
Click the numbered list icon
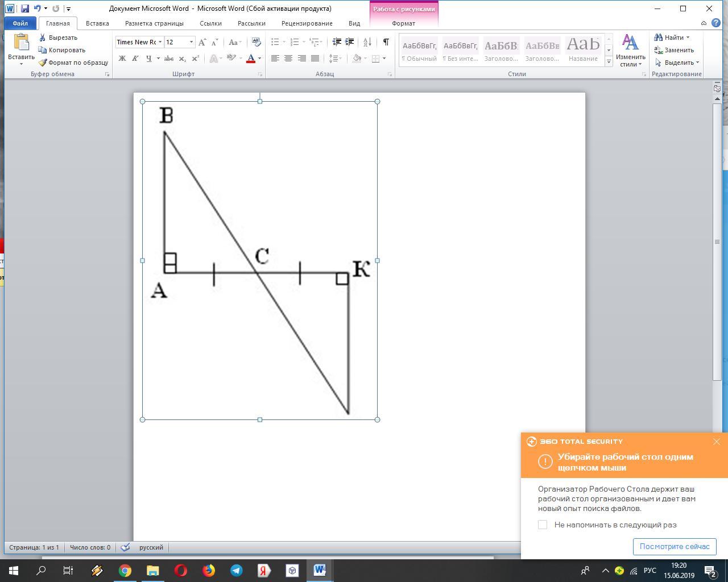[294, 42]
